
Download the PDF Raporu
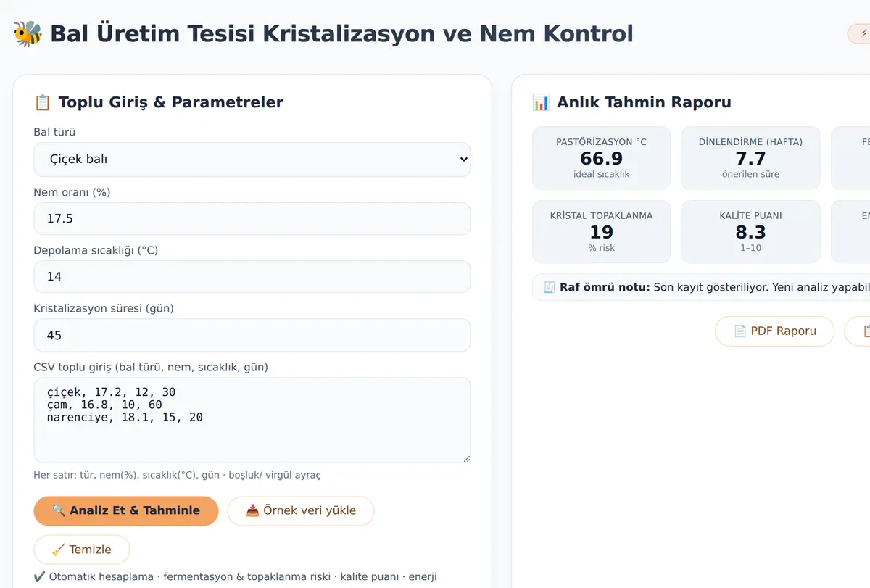775,331
